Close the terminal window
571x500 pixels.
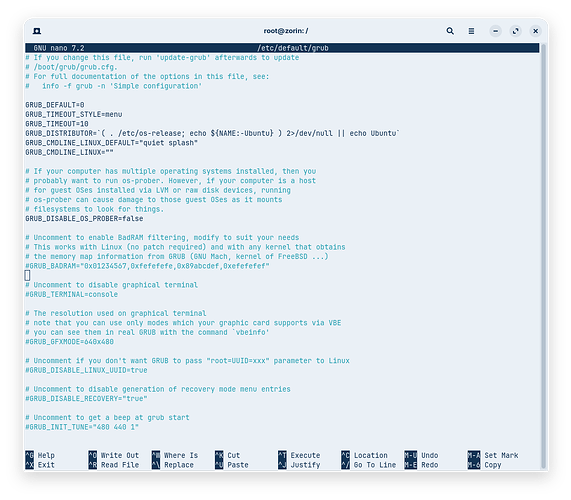click(535, 31)
